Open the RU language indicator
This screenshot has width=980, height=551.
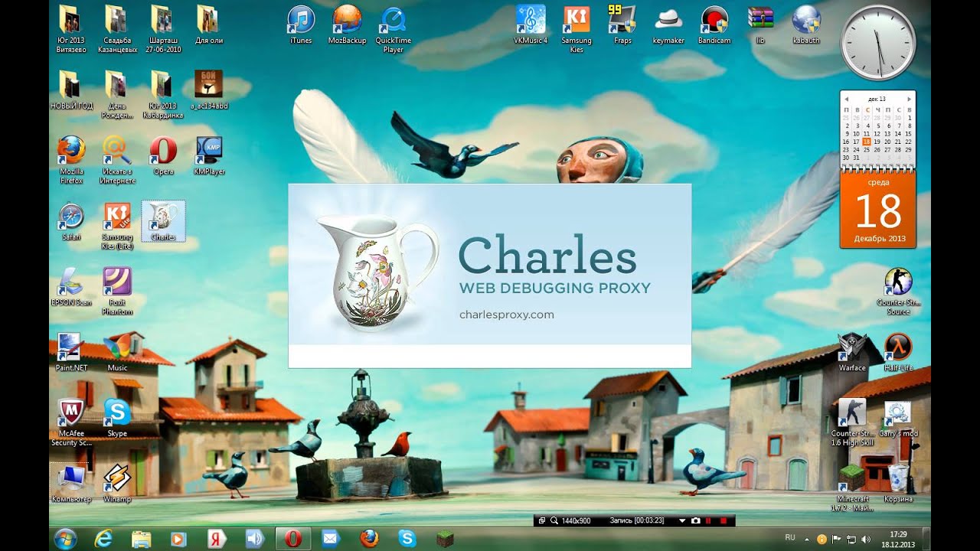790,538
